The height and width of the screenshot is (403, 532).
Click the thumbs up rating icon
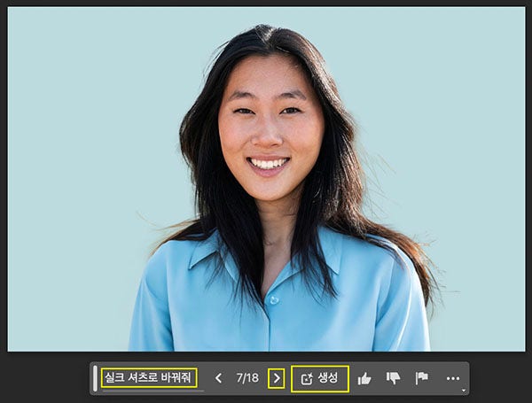click(364, 378)
